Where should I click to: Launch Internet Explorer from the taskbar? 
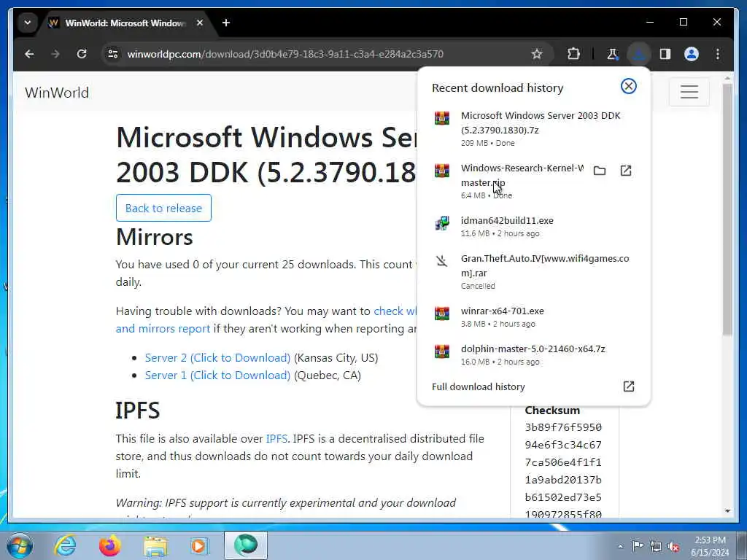click(65, 545)
